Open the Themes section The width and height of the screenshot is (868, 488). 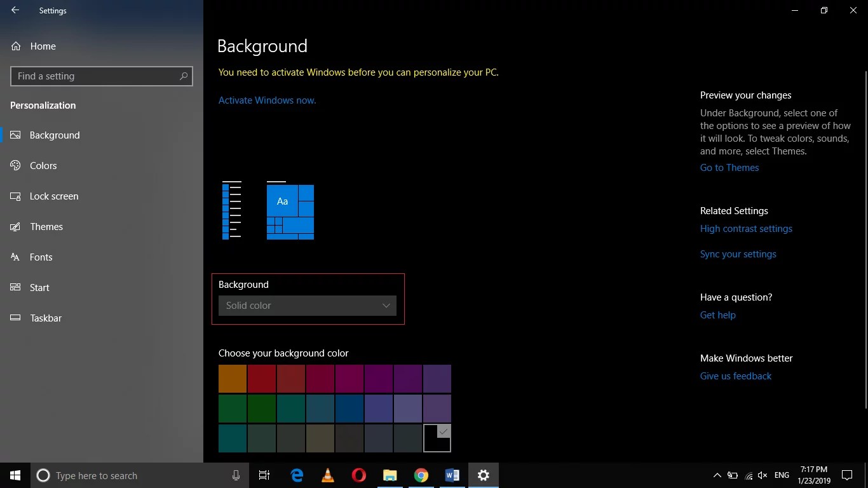[46, 226]
